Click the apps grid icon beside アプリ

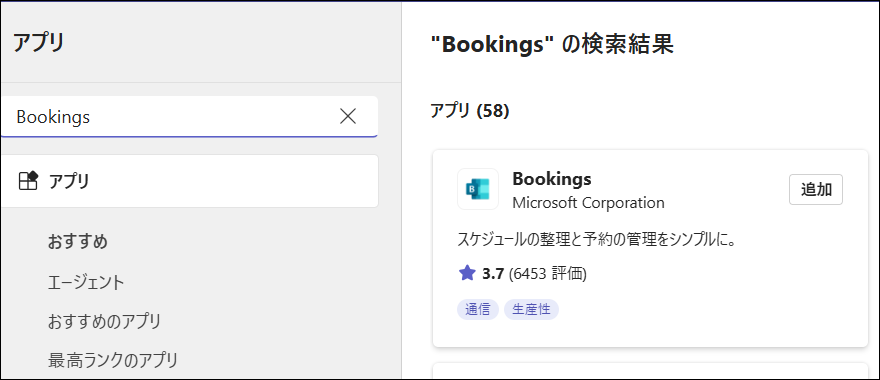point(28,181)
